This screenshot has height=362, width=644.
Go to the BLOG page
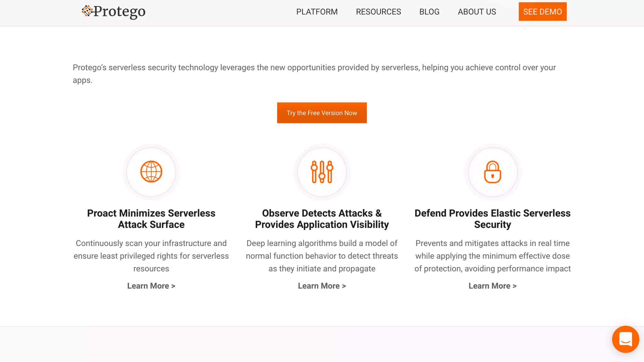[x=429, y=12]
